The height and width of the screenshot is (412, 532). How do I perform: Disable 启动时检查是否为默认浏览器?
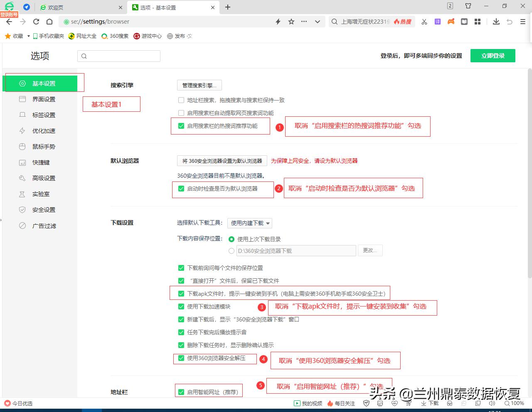click(181, 189)
